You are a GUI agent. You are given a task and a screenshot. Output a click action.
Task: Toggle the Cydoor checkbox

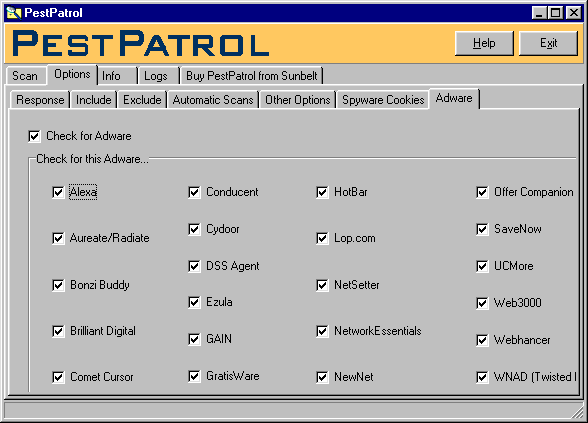point(194,229)
